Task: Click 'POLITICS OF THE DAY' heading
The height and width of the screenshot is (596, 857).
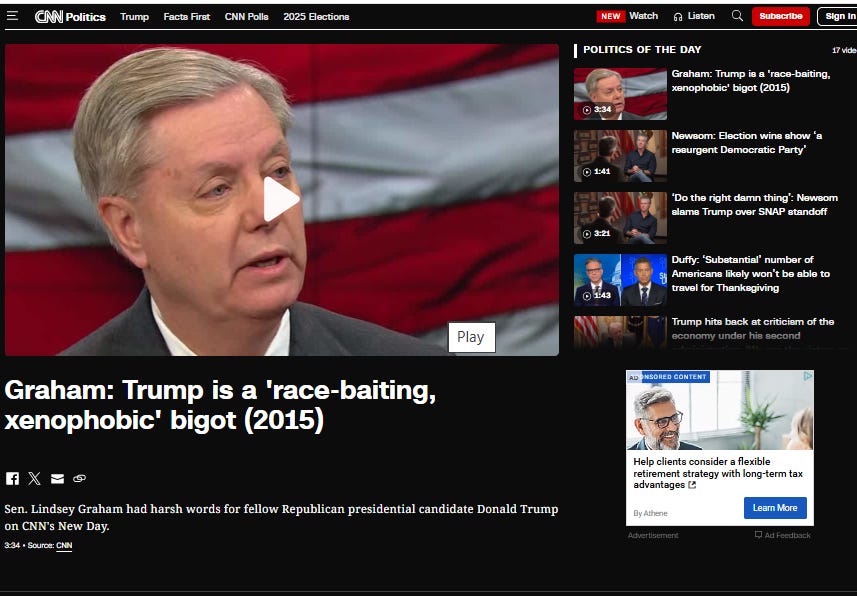Action: [642, 50]
